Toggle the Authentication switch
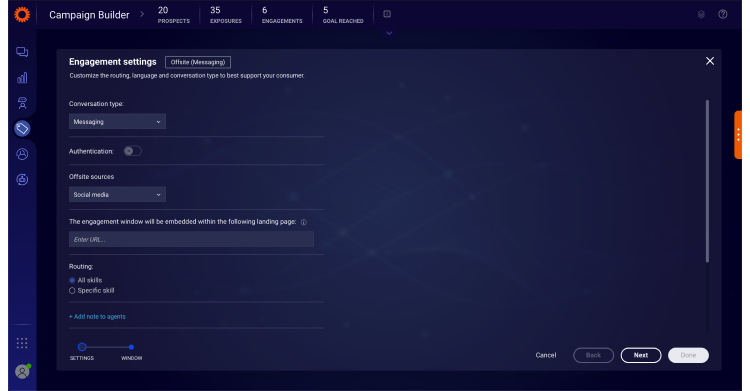 pos(132,151)
